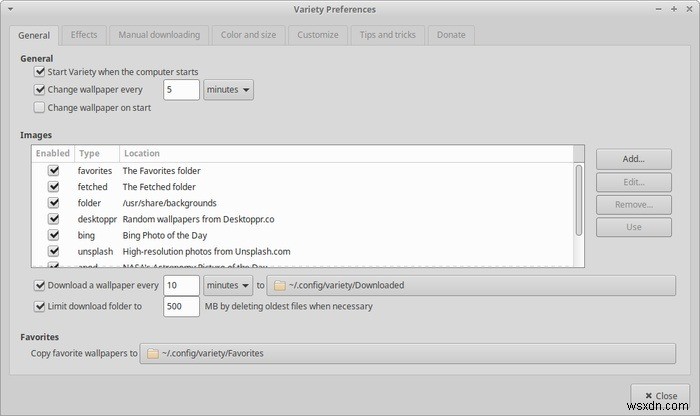This screenshot has width=700, height=416.
Task: Sort images by Location column header
Action: coord(346,154)
